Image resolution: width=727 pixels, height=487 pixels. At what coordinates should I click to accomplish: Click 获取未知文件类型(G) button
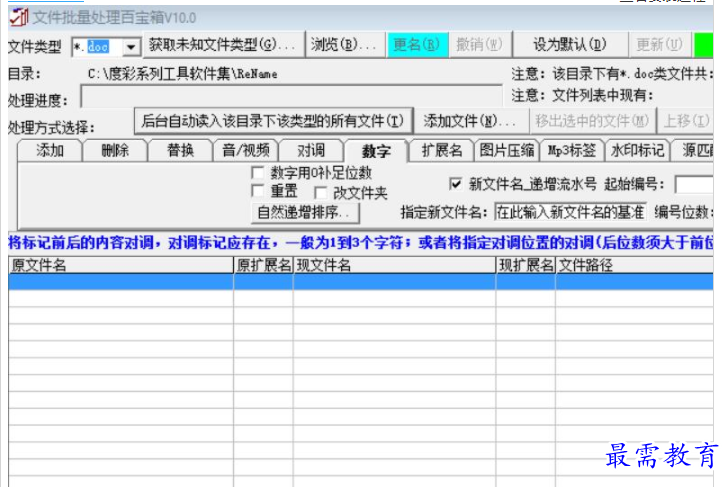(223, 45)
